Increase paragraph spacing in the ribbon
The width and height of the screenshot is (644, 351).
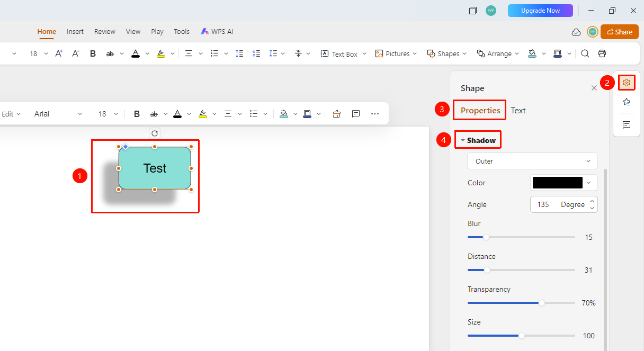click(239, 53)
